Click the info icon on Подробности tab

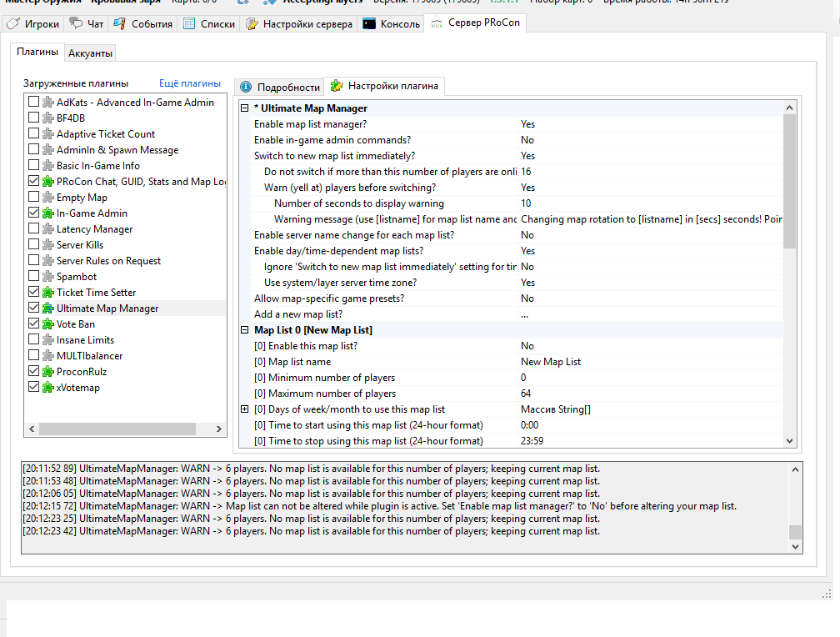pyautogui.click(x=246, y=87)
